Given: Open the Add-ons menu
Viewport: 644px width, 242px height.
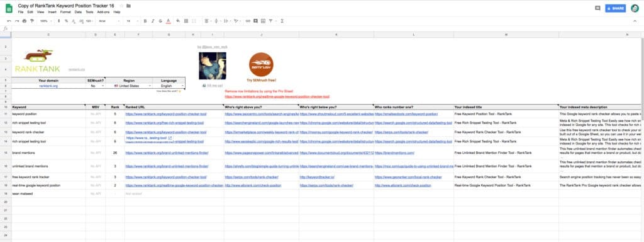Looking at the screenshot, I should 104,12.
